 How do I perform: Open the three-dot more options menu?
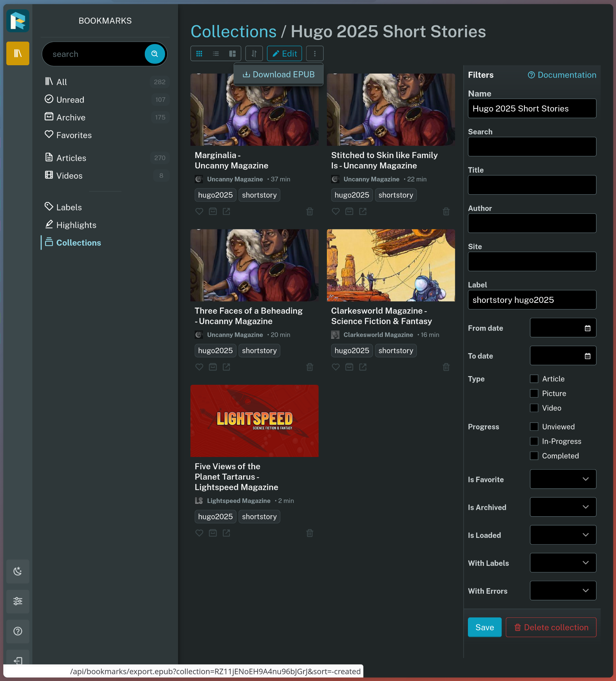[315, 54]
